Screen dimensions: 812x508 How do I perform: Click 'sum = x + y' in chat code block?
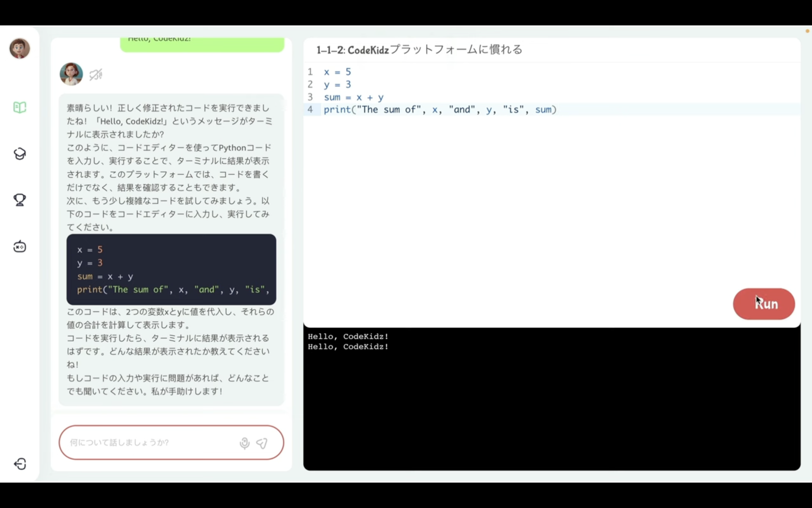(105, 277)
